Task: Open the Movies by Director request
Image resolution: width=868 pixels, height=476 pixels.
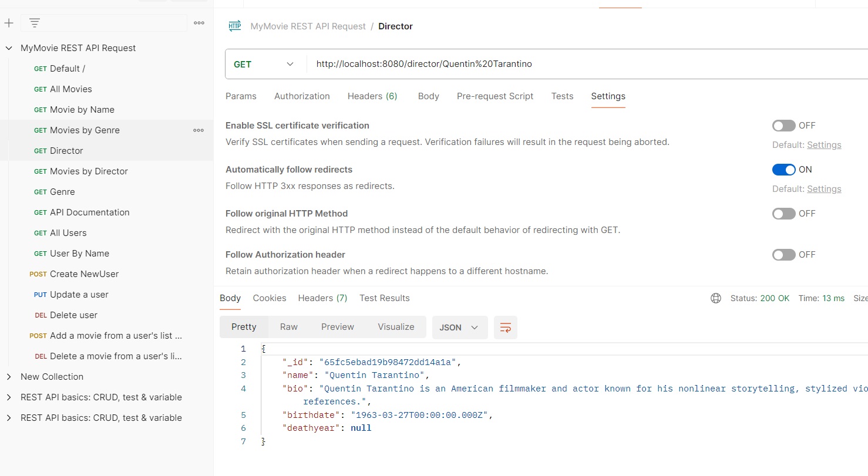Action: pos(89,171)
